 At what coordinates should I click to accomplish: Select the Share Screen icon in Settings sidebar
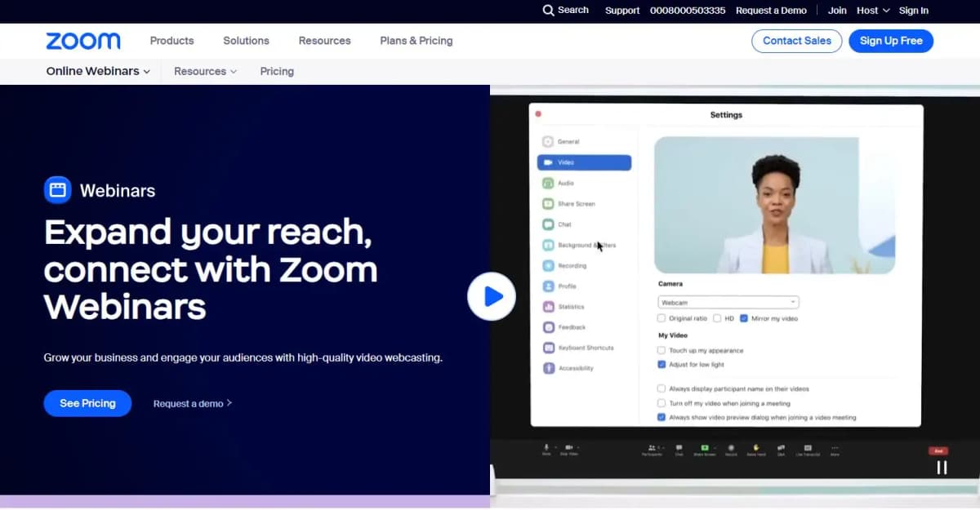548,204
